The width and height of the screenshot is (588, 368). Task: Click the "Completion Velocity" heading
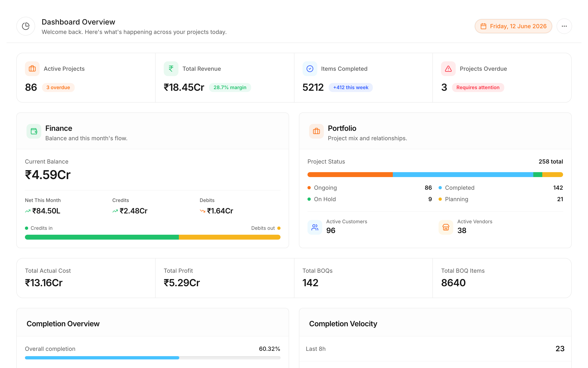coord(343,324)
